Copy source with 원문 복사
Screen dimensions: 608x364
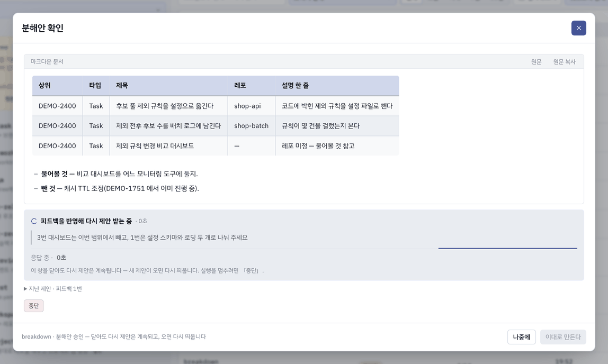564,62
